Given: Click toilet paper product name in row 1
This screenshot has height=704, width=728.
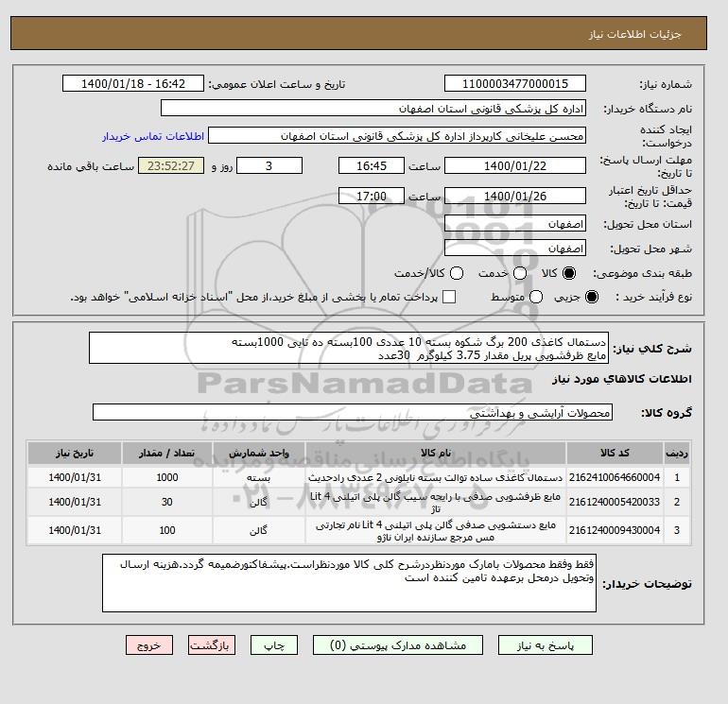Looking at the screenshot, I should [x=436, y=477].
